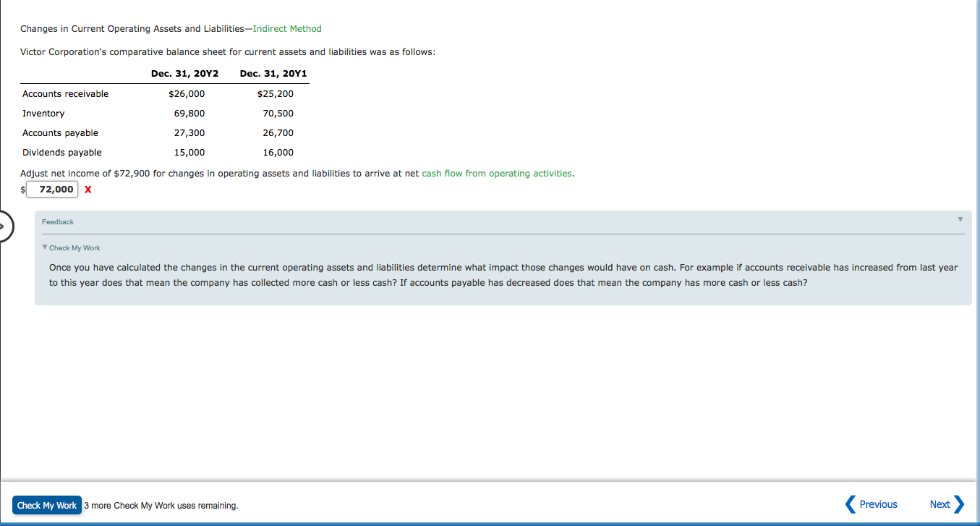980x526 pixels.
Task: Click the $26,000 accounts receivable value
Action: tap(187, 94)
